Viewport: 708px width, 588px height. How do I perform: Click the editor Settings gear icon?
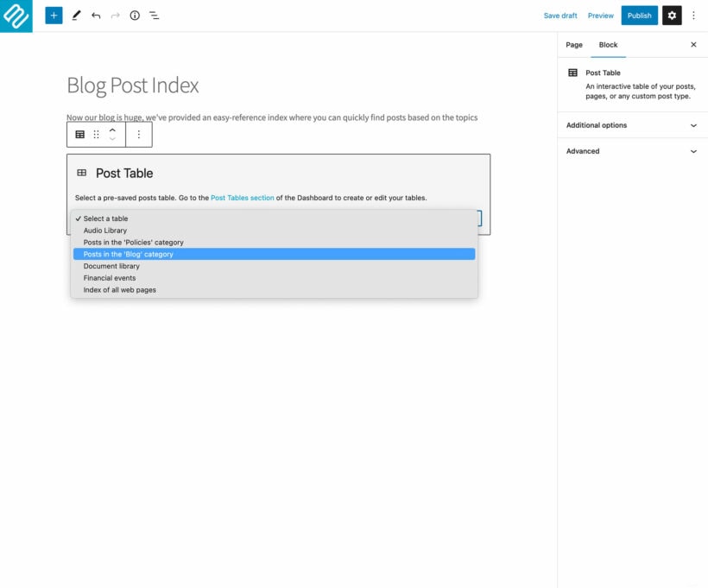tap(672, 15)
